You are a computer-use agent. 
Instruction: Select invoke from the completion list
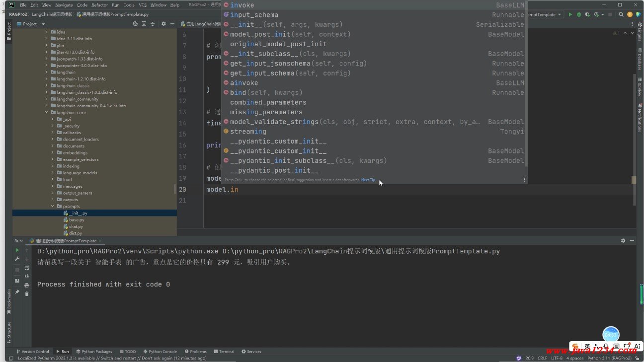coord(242,5)
